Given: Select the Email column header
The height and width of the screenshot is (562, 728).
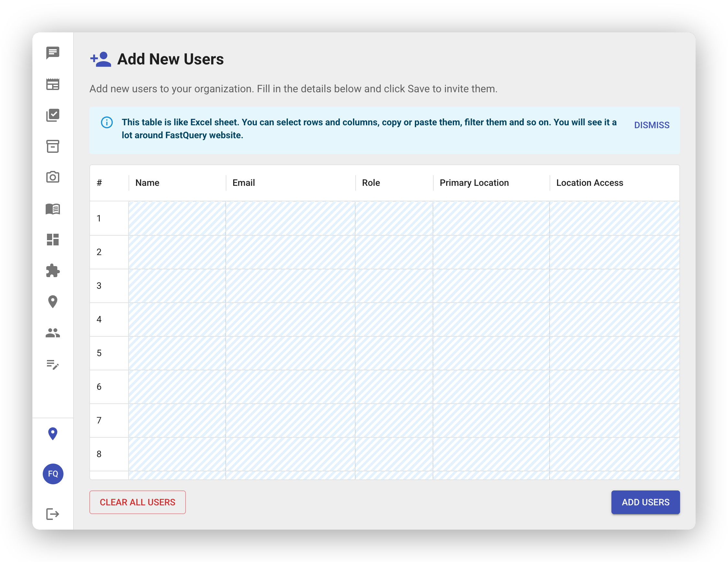Looking at the screenshot, I should 244,183.
